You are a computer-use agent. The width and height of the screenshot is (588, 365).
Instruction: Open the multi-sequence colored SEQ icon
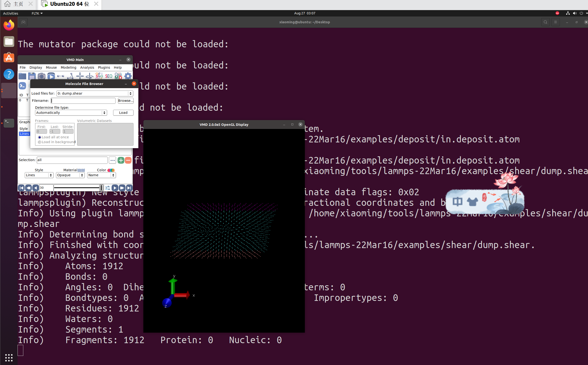99,76
